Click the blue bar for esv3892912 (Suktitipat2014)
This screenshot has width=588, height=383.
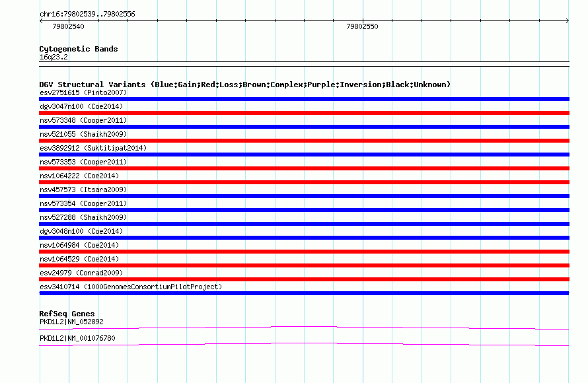304,155
